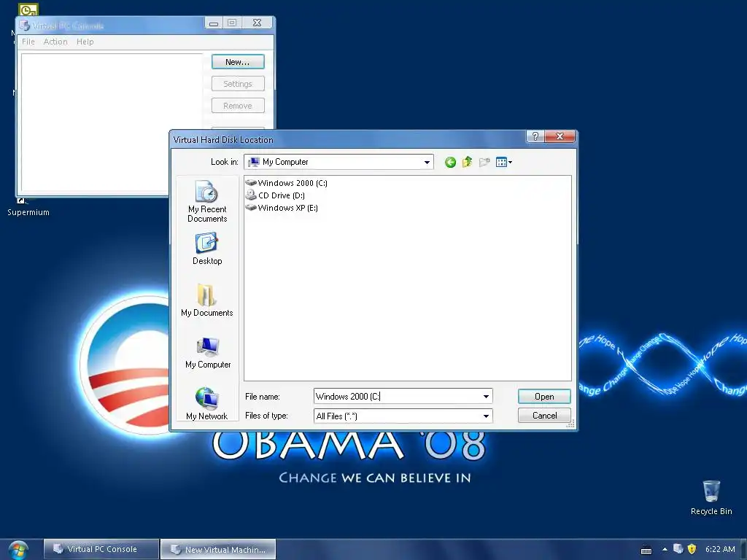Click the on-screen keyboard tray icon
Screen dimensions: 747x560
point(646,550)
